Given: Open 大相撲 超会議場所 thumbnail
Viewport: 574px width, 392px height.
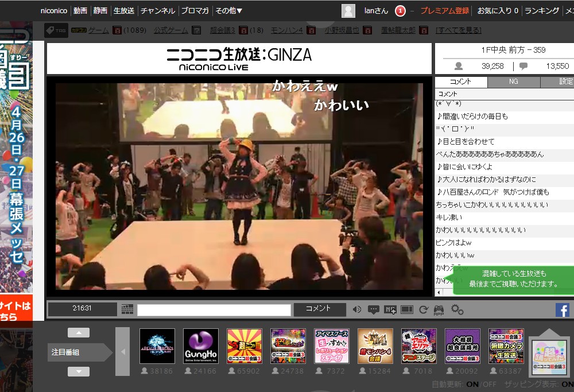Looking at the screenshot, I should pos(463,346).
